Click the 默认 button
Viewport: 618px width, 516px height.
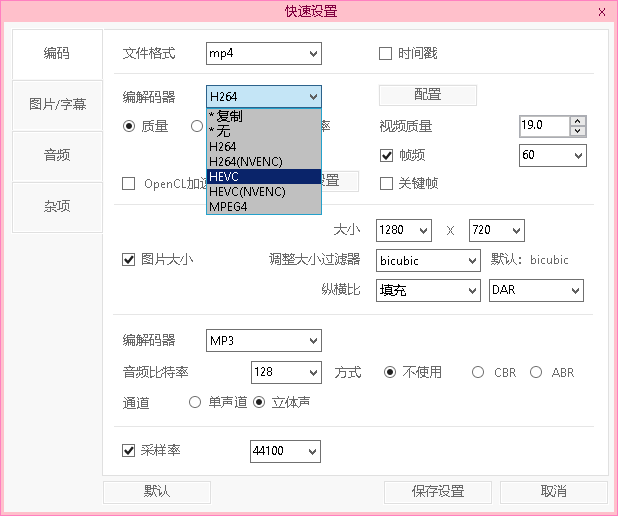(157, 492)
